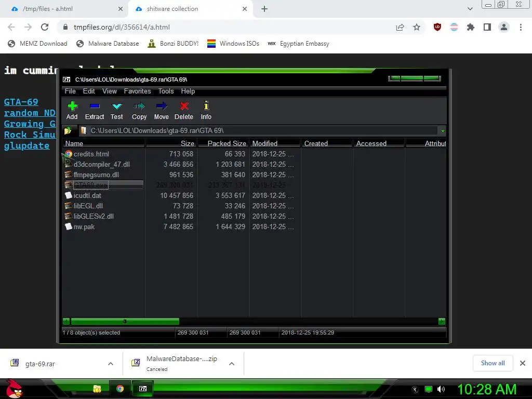Go up one folder level icon

(x=68, y=130)
